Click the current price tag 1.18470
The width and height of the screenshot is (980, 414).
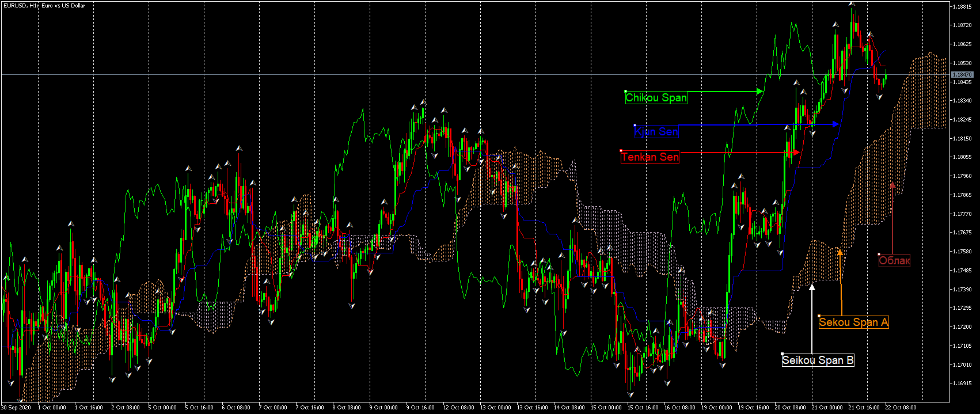click(x=962, y=75)
